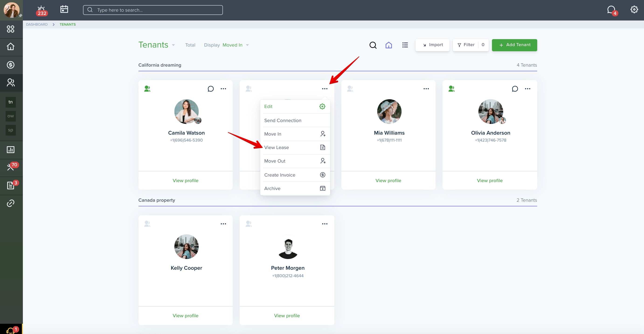Open chat with Olivia Anderson
Screen dimensions: 644x334
point(515,89)
